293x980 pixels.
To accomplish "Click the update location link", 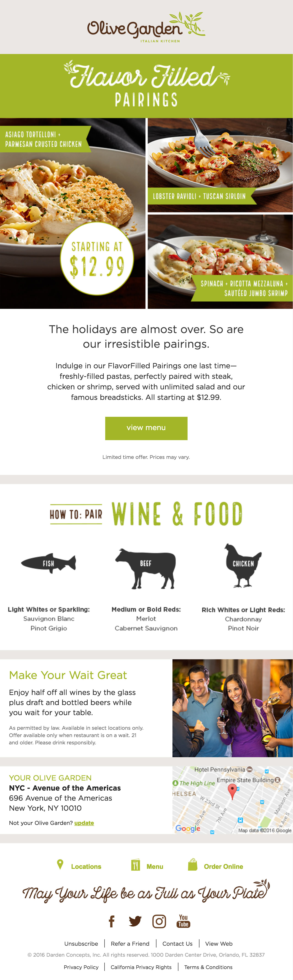I will [x=84, y=823].
